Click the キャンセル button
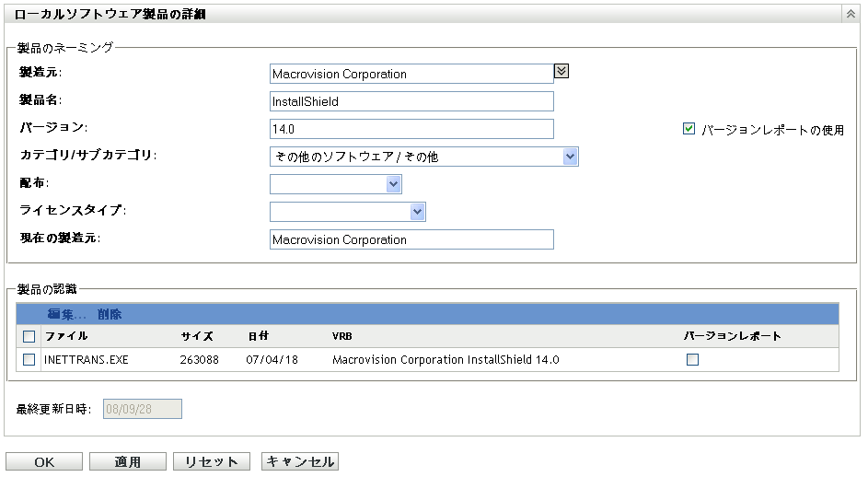Screen dimensions: 868x477 [300, 462]
